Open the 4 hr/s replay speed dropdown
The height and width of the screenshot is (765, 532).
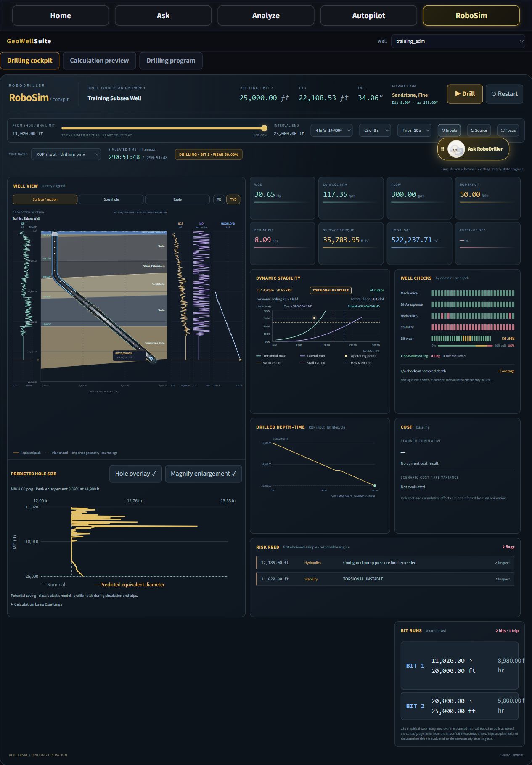click(332, 130)
